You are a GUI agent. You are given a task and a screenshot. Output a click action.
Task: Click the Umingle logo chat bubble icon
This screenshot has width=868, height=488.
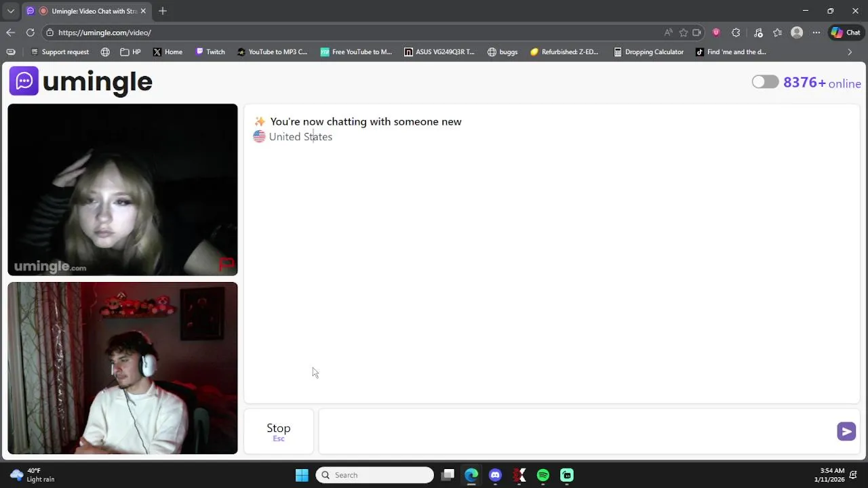(24, 81)
